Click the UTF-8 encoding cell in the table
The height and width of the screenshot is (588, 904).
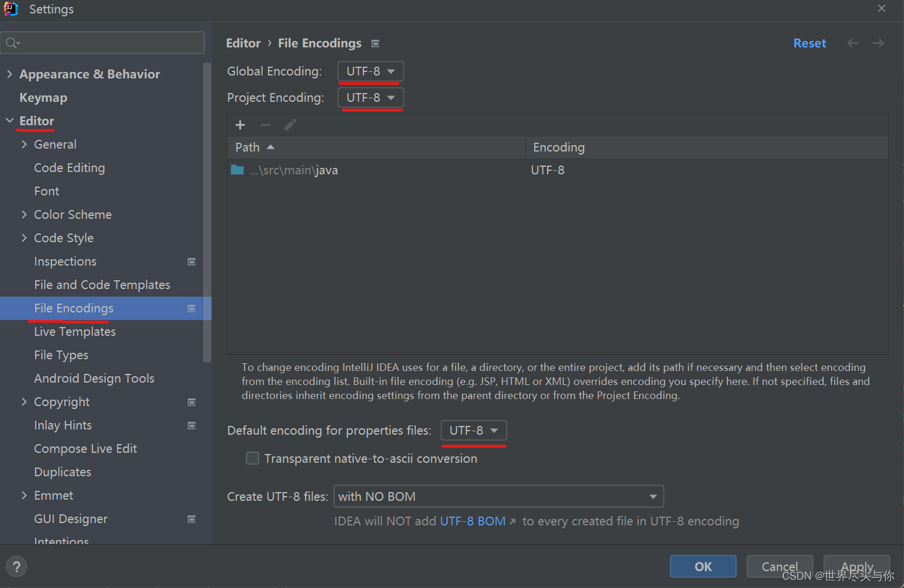[548, 170]
